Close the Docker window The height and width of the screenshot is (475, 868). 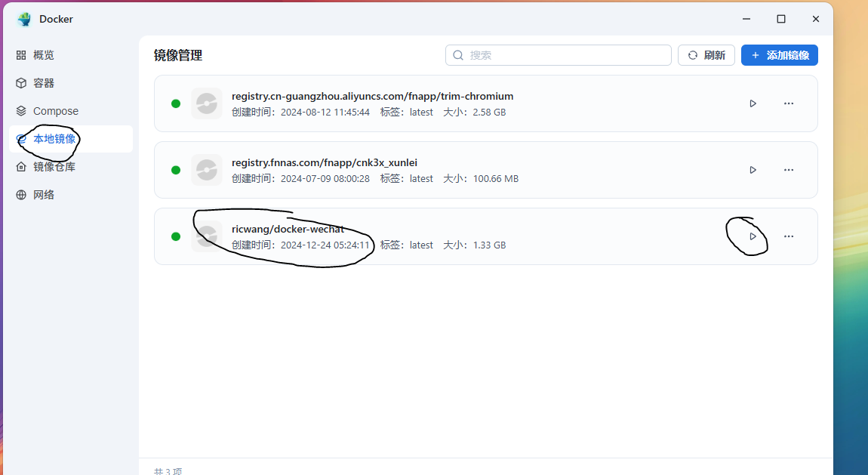[815, 19]
